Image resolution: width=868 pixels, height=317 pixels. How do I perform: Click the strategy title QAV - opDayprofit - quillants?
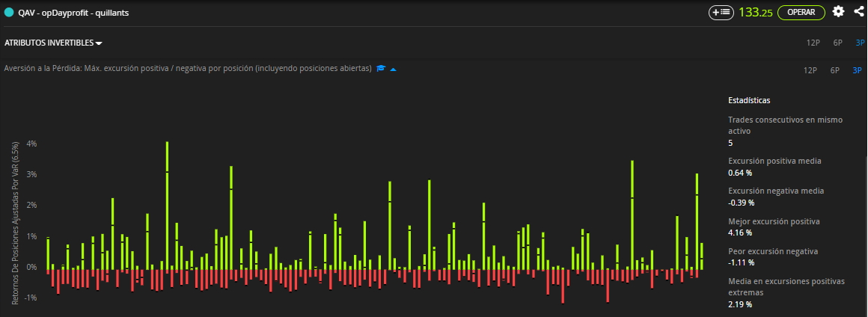pos(73,12)
